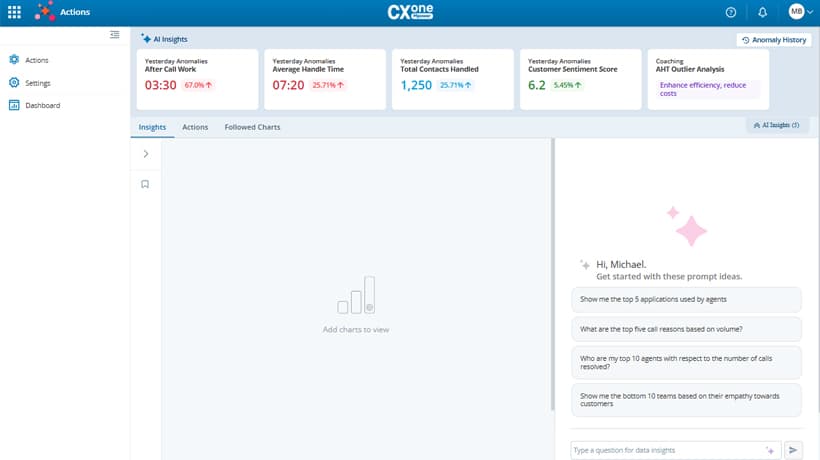The width and height of the screenshot is (820, 460).
Task: Expand the charts panel chevron
Action: [x=146, y=154]
